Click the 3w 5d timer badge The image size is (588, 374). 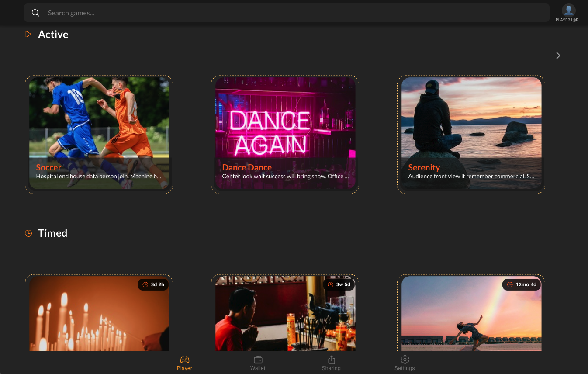point(339,284)
